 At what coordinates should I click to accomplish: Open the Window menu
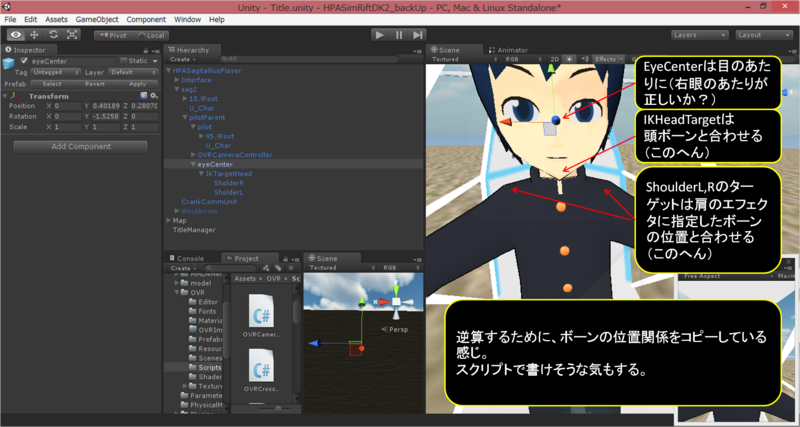[187, 19]
